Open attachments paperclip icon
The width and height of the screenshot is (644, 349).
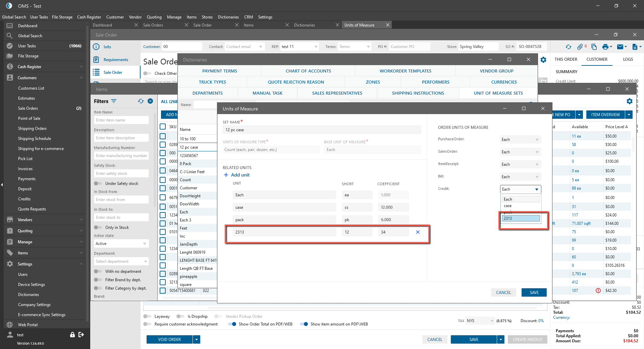580,47
